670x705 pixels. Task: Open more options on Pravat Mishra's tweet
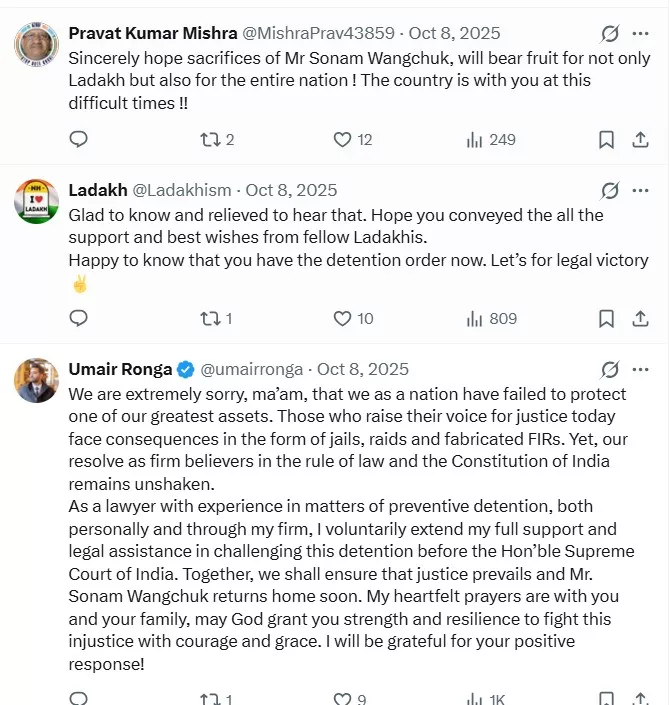(x=641, y=33)
